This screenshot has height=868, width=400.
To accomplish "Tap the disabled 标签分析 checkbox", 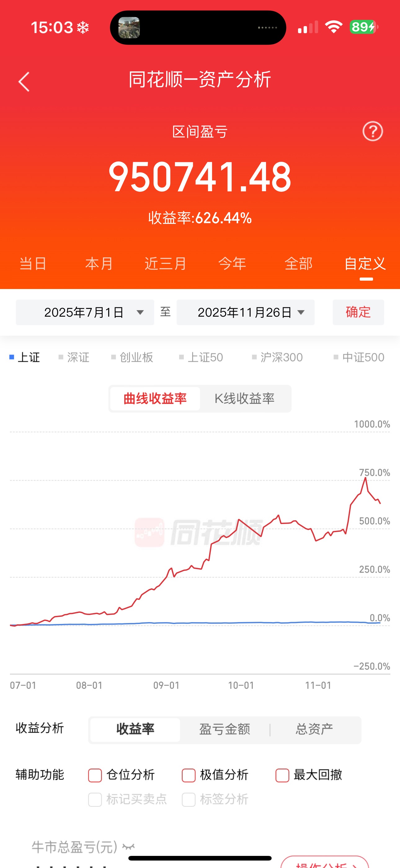I will point(189,800).
